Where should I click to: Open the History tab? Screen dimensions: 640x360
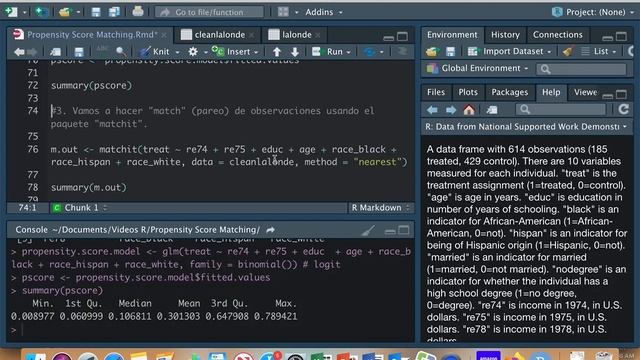[x=505, y=35]
